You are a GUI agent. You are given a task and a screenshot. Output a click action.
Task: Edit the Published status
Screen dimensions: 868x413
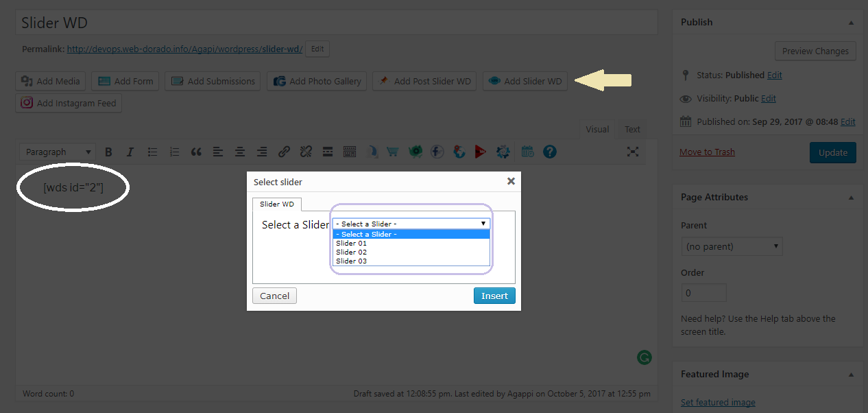click(775, 75)
